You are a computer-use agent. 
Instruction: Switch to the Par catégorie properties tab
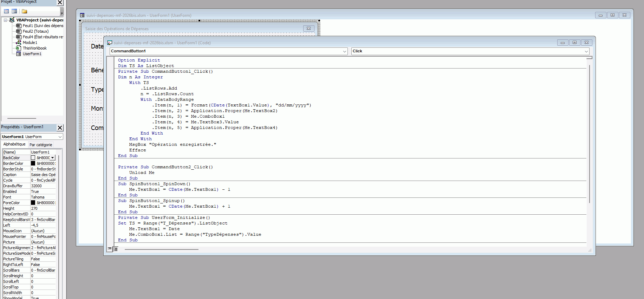41,145
